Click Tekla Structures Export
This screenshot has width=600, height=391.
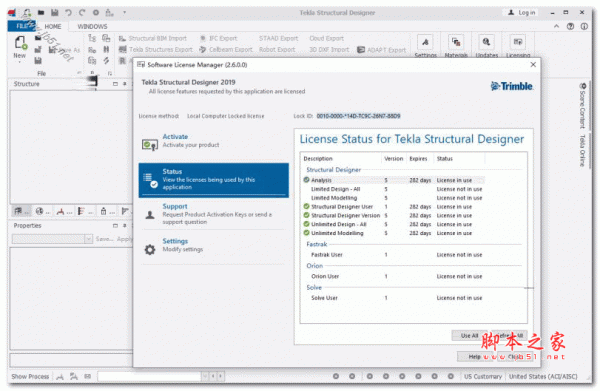click(x=156, y=50)
